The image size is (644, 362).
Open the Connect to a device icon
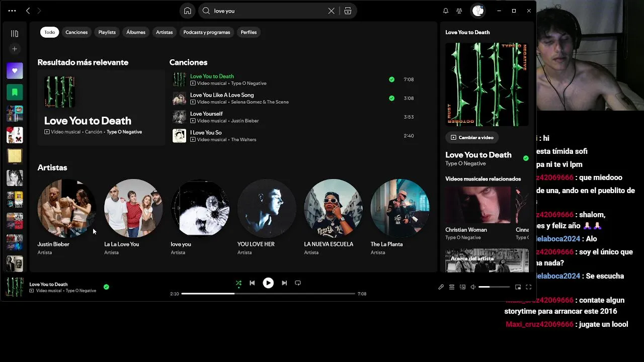[x=462, y=287]
